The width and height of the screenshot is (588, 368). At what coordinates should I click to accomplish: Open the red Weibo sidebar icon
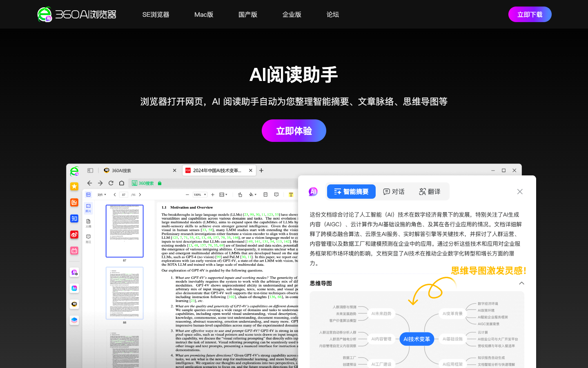[74, 234]
